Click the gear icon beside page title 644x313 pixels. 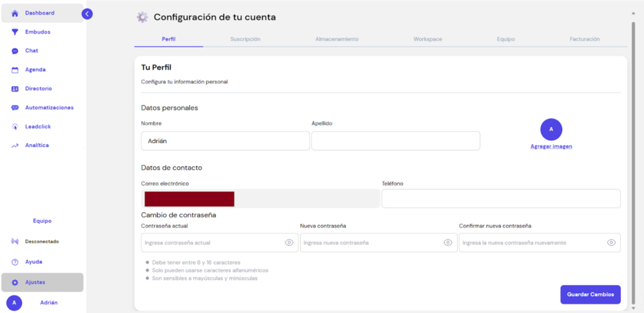click(142, 17)
